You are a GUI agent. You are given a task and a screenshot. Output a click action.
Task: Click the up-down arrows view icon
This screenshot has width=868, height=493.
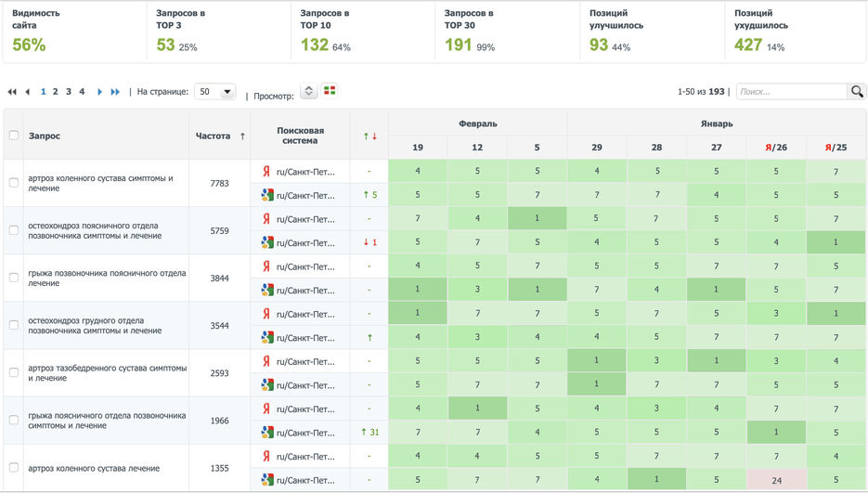(x=309, y=92)
